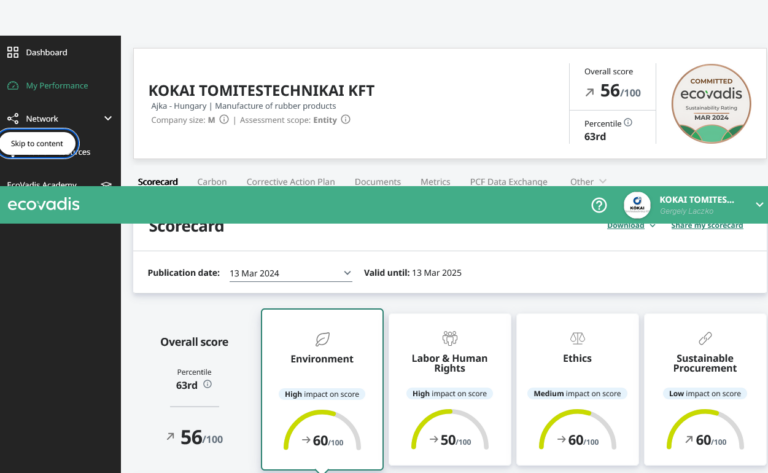Select the Ethics score gauge card
This screenshot has width=768, height=473.
coord(577,389)
